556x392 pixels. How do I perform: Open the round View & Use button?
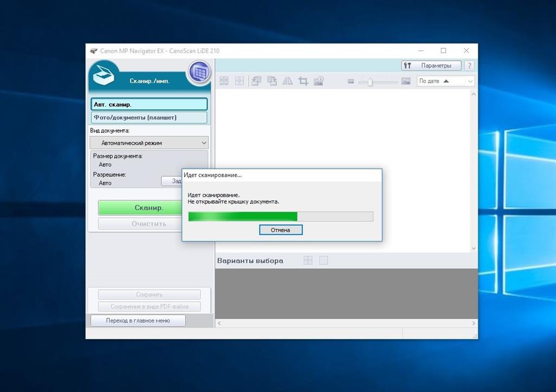click(x=200, y=72)
